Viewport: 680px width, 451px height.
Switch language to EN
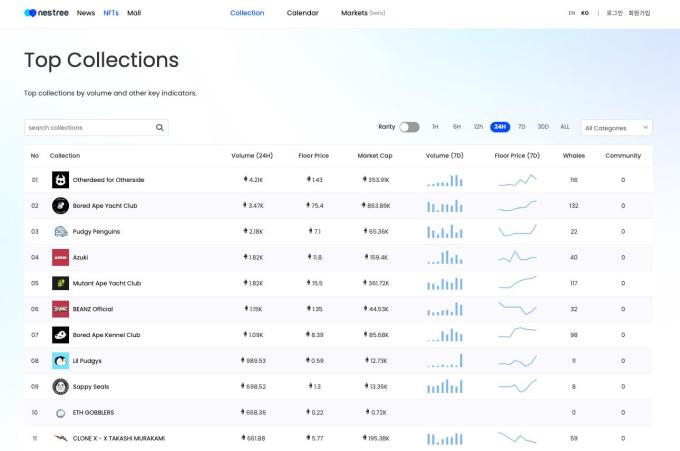[571, 13]
